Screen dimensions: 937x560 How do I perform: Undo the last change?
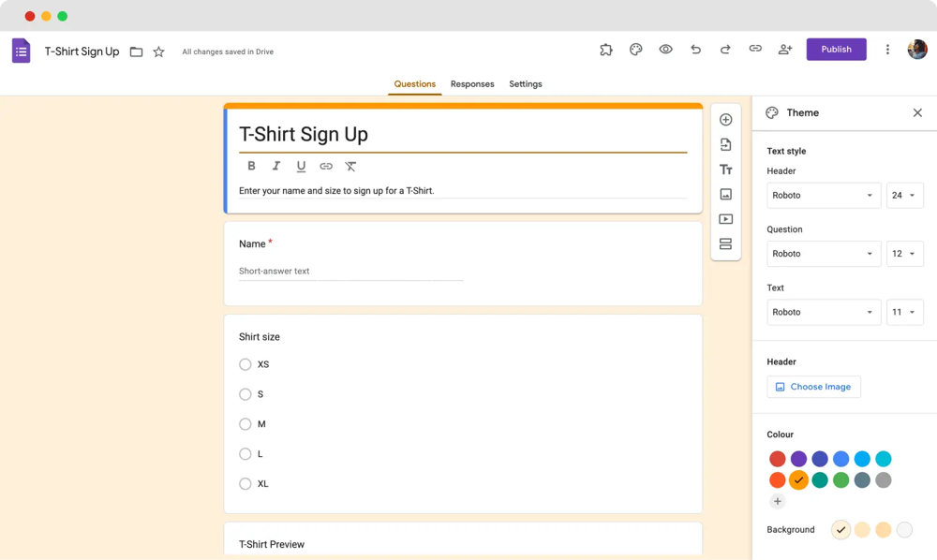(x=695, y=49)
